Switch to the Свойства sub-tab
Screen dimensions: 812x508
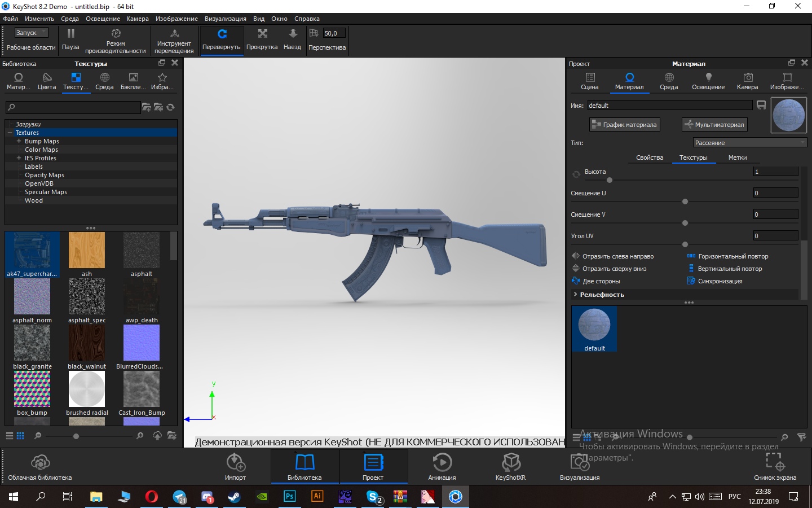[x=650, y=157]
